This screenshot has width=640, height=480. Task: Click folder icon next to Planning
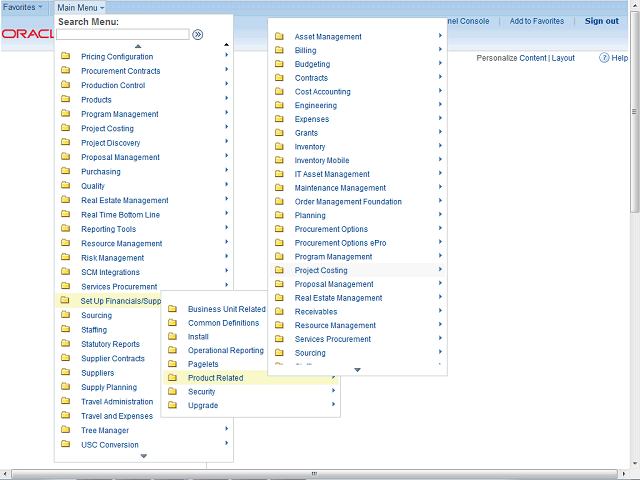[279, 215]
